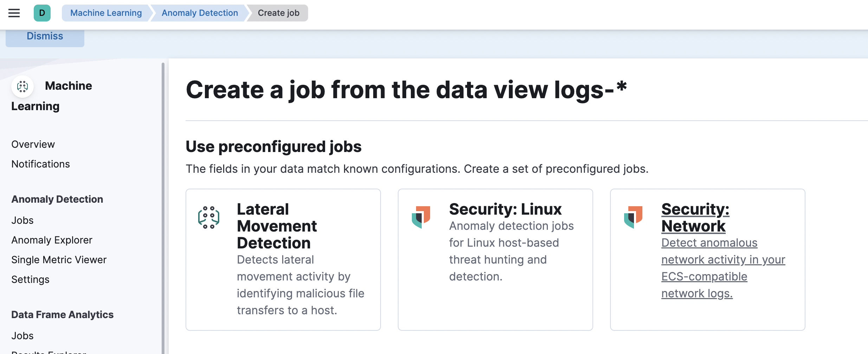
Task: Dismiss the banner with Dismiss button
Action: [45, 37]
